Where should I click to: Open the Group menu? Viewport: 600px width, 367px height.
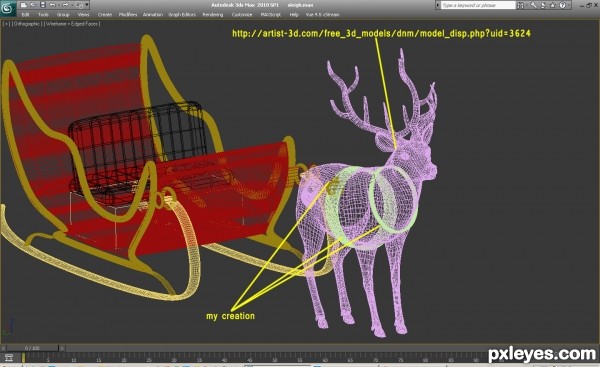[63, 15]
